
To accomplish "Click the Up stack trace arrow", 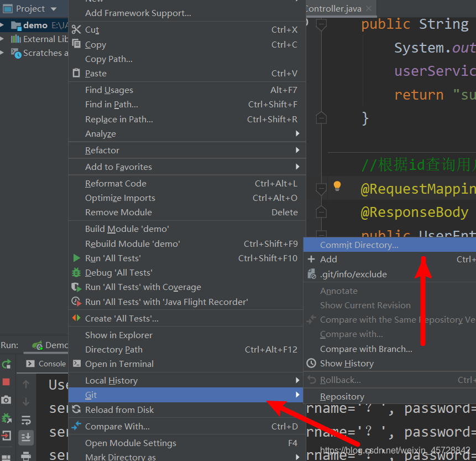I will click(26, 384).
